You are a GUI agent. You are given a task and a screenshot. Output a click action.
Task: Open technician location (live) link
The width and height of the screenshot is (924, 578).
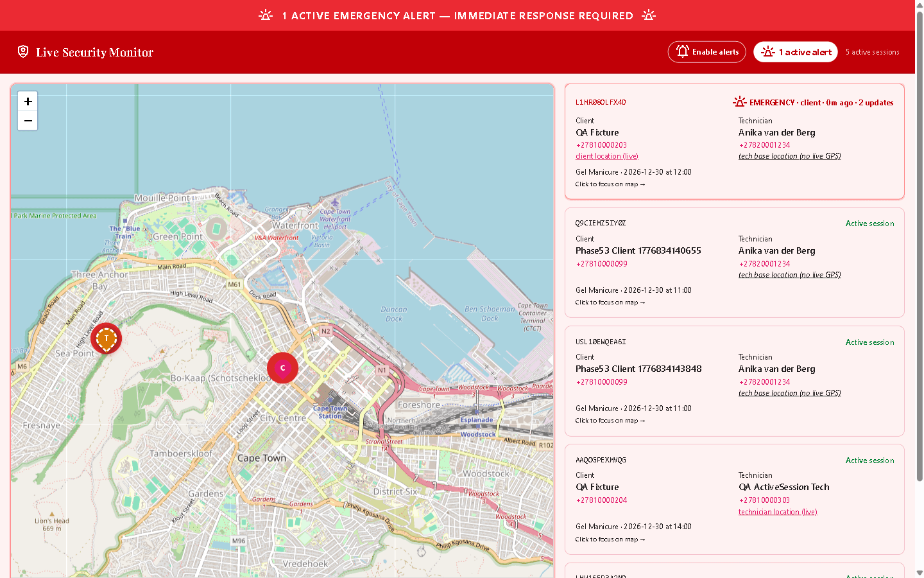778,512
